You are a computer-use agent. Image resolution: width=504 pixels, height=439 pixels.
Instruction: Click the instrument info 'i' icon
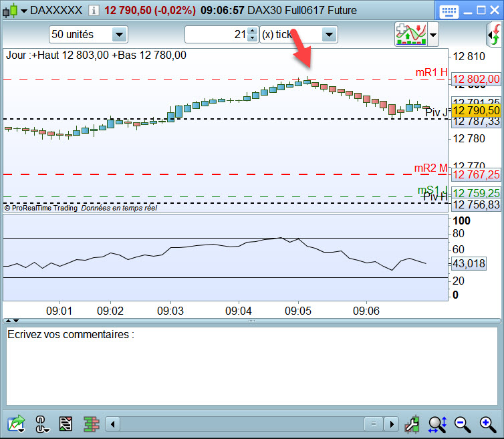[94, 11]
